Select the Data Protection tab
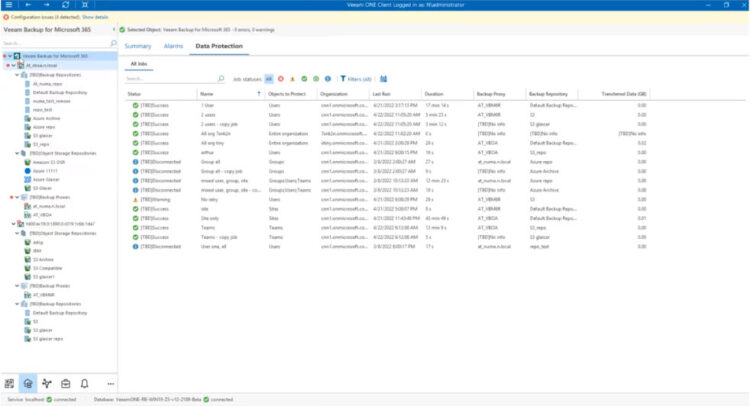Viewport: 750px width, 406px height. [219, 46]
